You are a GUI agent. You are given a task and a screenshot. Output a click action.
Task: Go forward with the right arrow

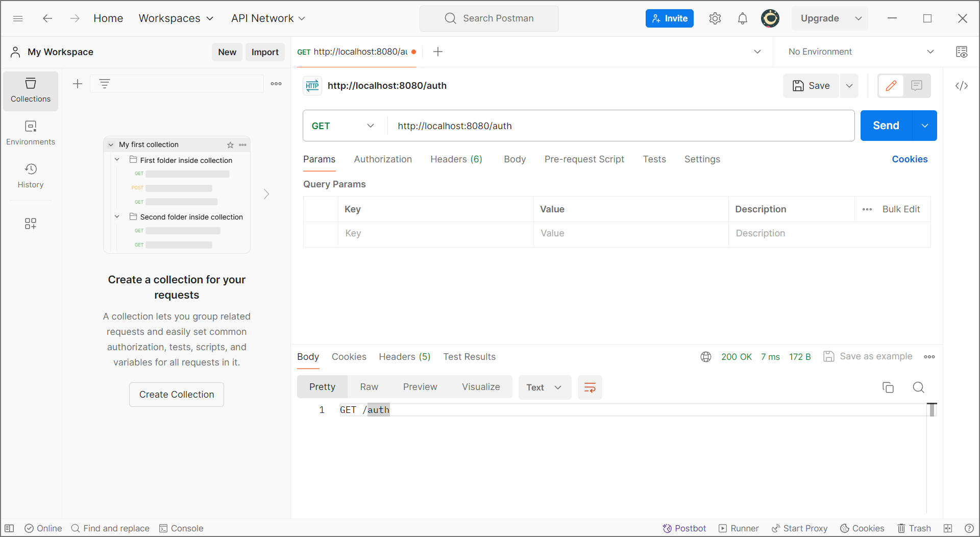coord(75,18)
